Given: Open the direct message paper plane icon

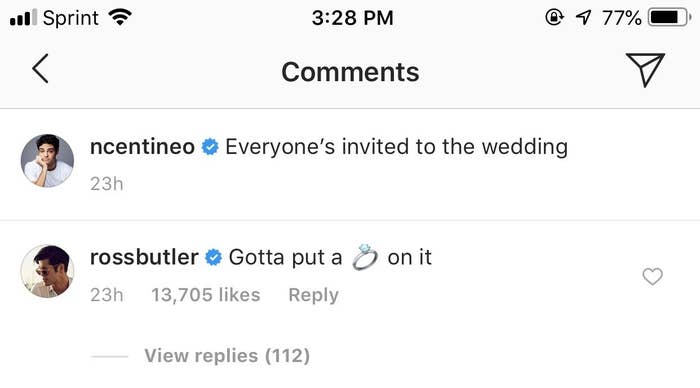Looking at the screenshot, I should (645, 70).
